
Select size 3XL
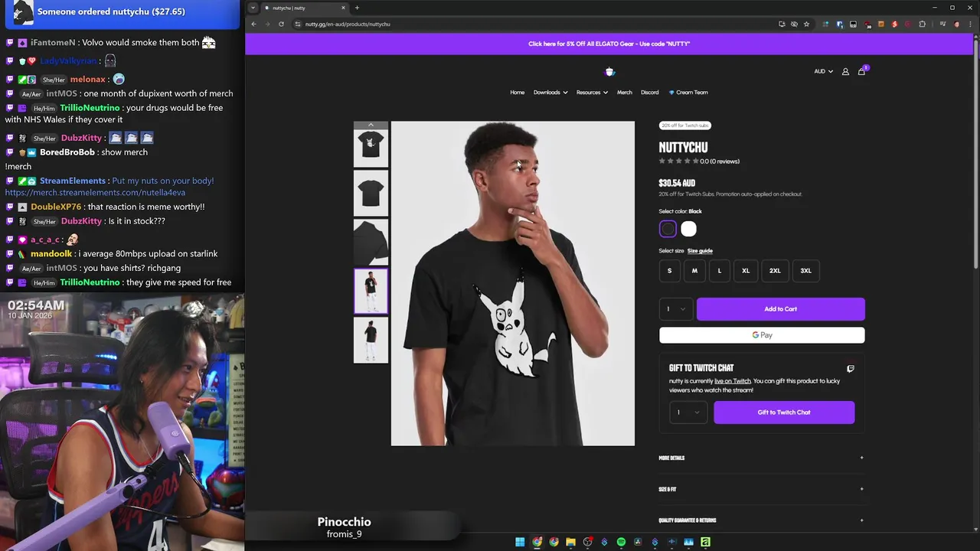pyautogui.click(x=805, y=270)
